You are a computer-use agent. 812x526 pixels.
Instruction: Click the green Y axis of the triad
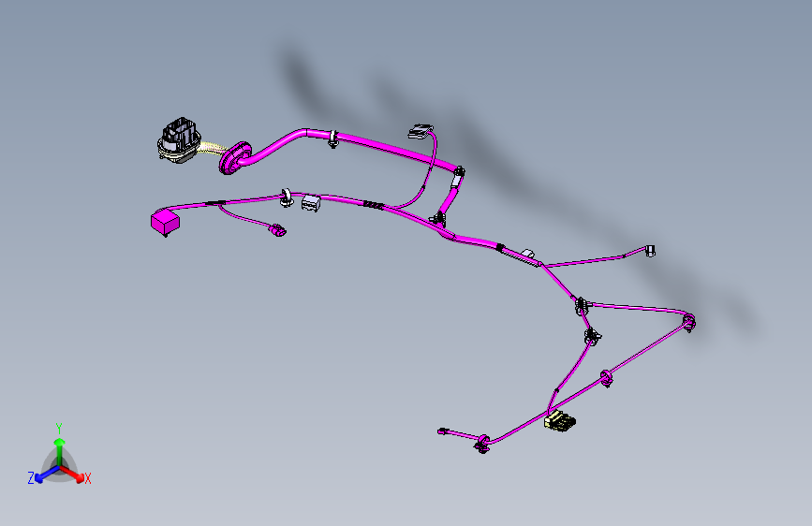pos(59,450)
